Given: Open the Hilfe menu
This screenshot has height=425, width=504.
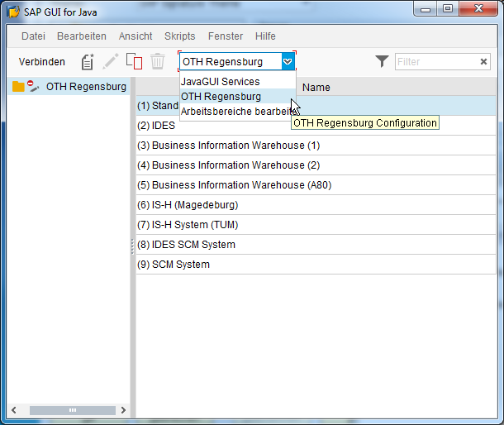Looking at the screenshot, I should 265,36.
